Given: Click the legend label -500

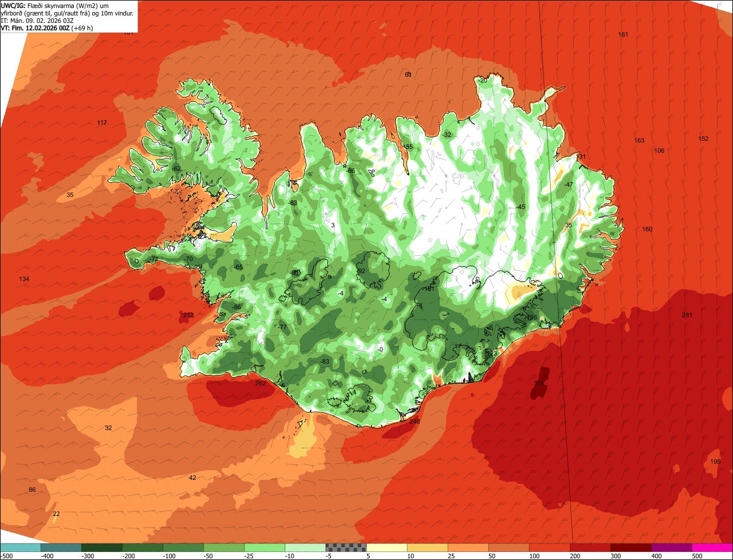Looking at the screenshot, I should click(6, 555).
